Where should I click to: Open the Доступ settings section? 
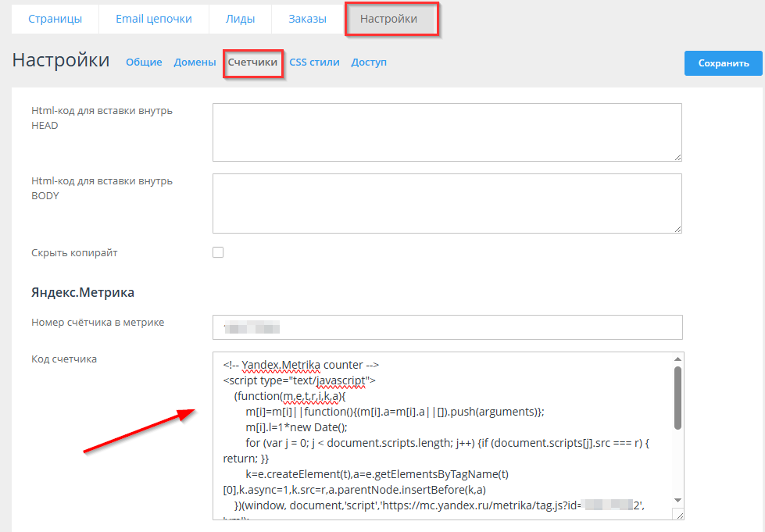pyautogui.click(x=368, y=62)
